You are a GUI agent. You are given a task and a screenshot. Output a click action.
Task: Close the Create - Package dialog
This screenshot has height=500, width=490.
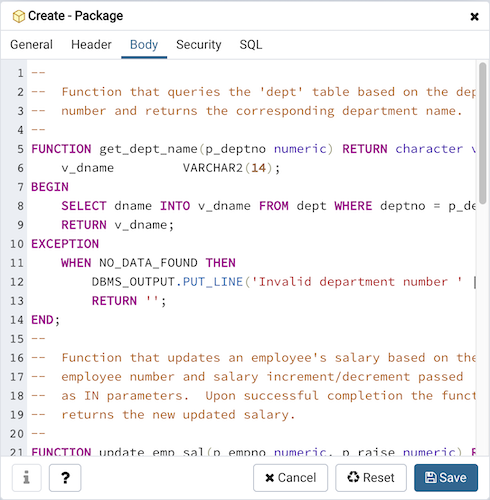474,16
